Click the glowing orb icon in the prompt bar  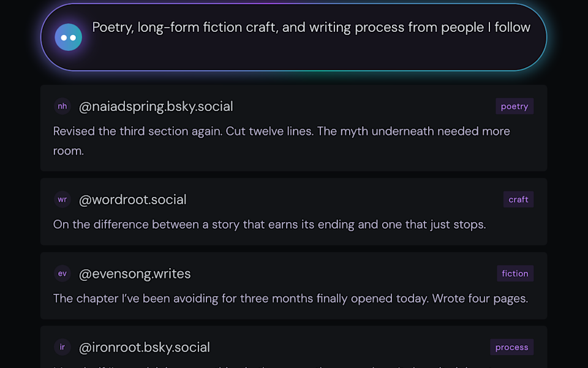click(x=68, y=37)
